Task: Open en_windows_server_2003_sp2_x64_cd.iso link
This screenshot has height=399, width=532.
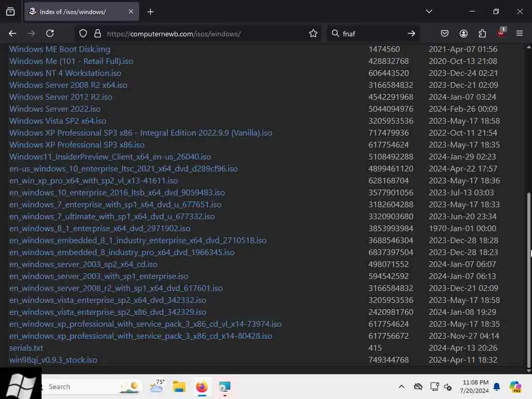Action: pos(84,264)
